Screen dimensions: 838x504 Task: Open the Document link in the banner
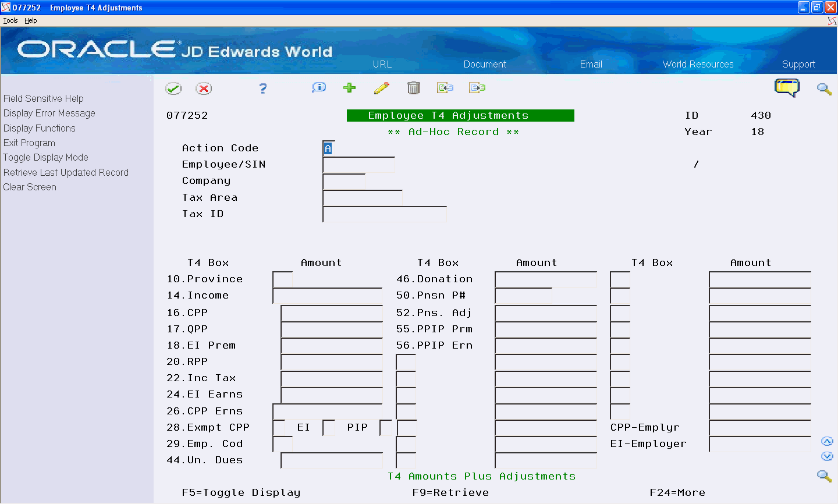[x=485, y=64]
